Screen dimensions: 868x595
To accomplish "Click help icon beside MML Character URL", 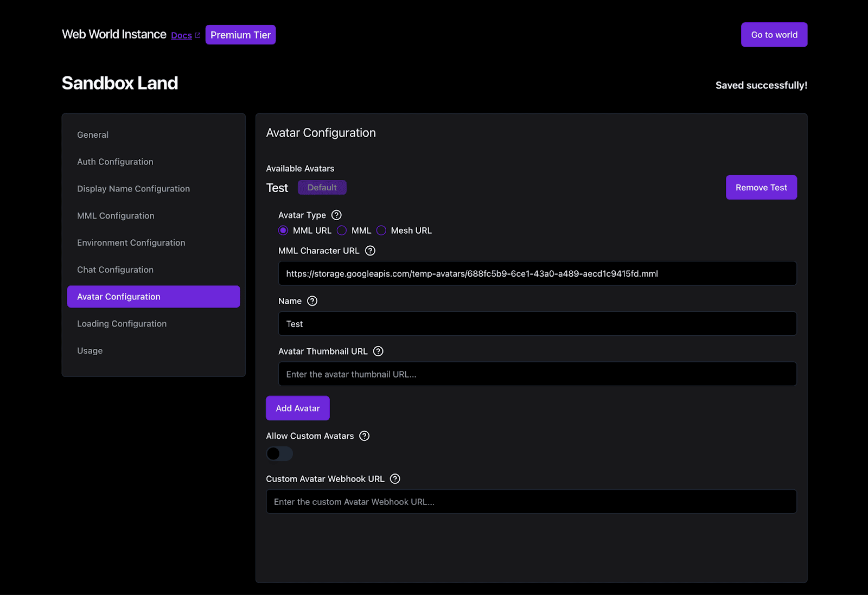I will 370,251.
